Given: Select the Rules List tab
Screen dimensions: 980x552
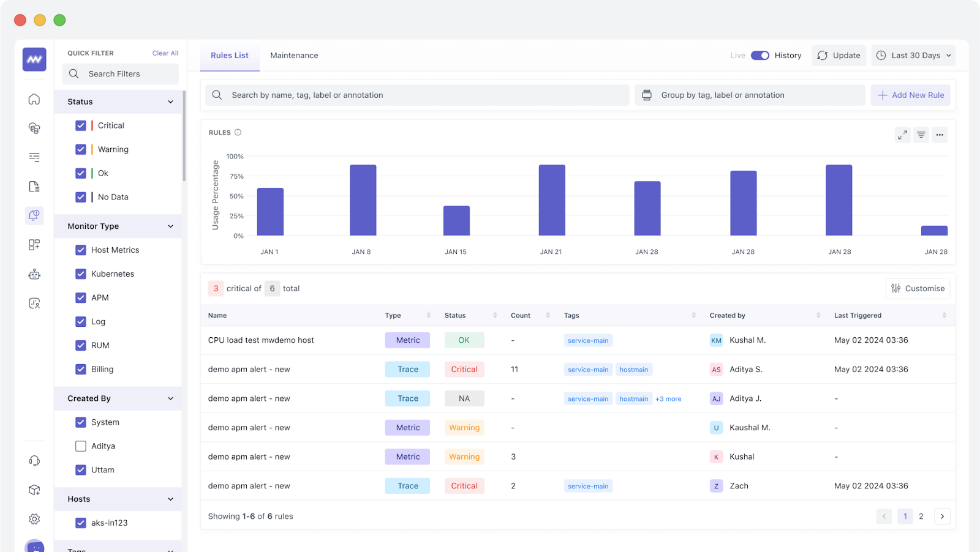Looking at the screenshot, I should pyautogui.click(x=229, y=55).
